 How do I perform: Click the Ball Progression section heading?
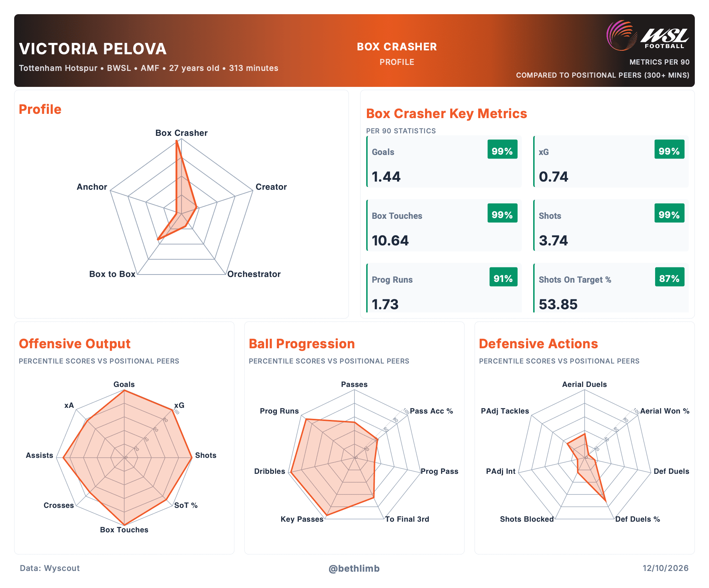tap(302, 344)
